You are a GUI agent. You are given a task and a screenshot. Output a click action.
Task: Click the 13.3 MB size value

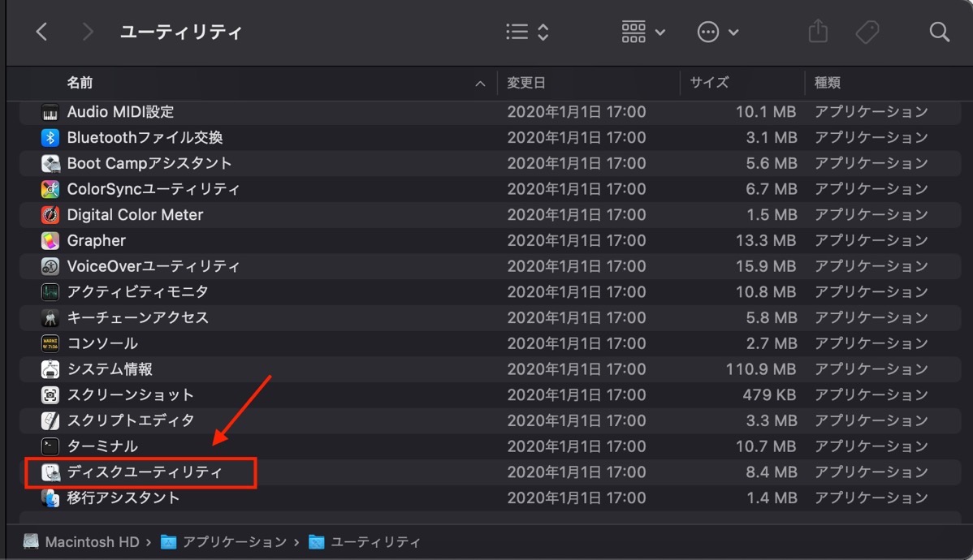click(x=766, y=240)
